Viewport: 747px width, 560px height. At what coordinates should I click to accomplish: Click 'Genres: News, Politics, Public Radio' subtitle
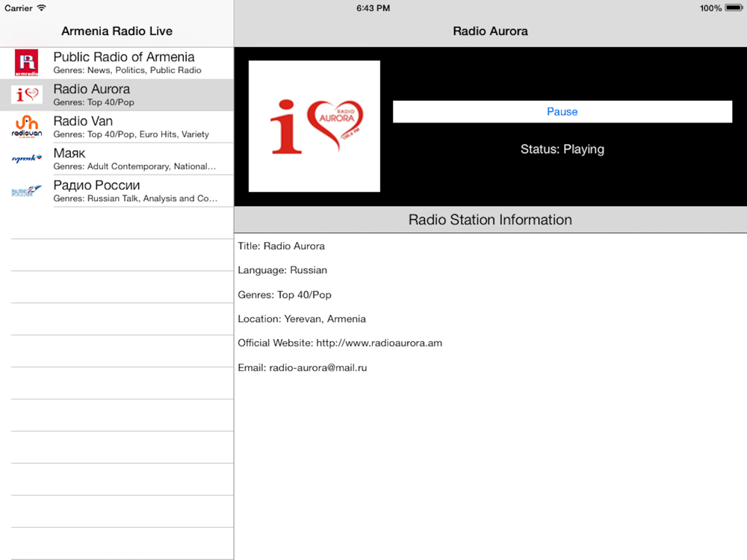pos(127,70)
